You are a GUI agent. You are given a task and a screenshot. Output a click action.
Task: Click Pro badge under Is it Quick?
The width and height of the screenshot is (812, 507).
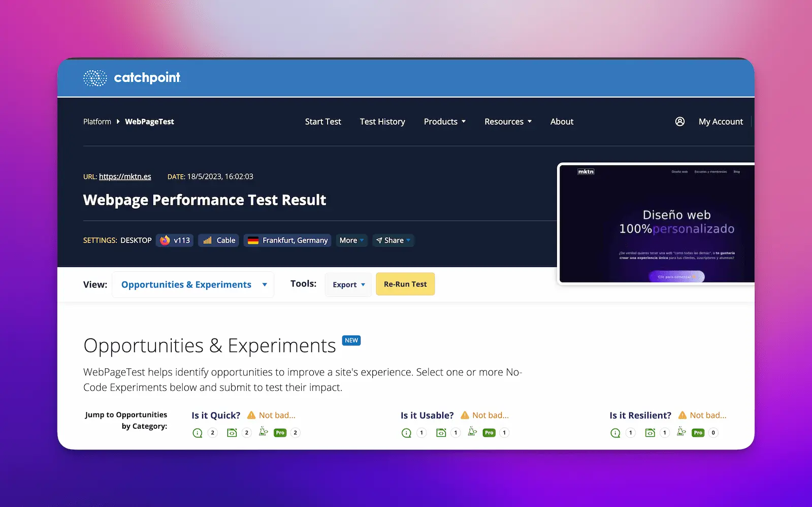pos(280,433)
